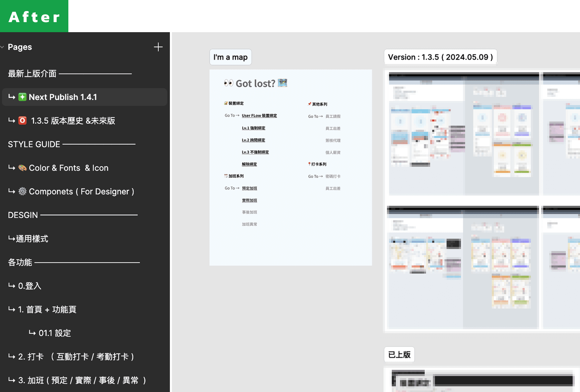This screenshot has width=580, height=392.
Task: Click the 加班系列 heading in map
Action: click(236, 176)
